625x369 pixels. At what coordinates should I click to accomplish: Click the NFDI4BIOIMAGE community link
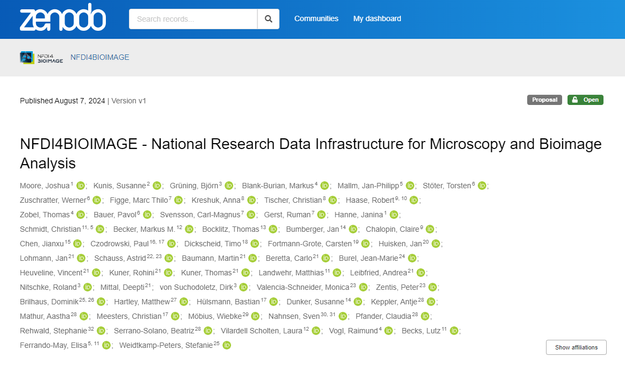(x=100, y=57)
